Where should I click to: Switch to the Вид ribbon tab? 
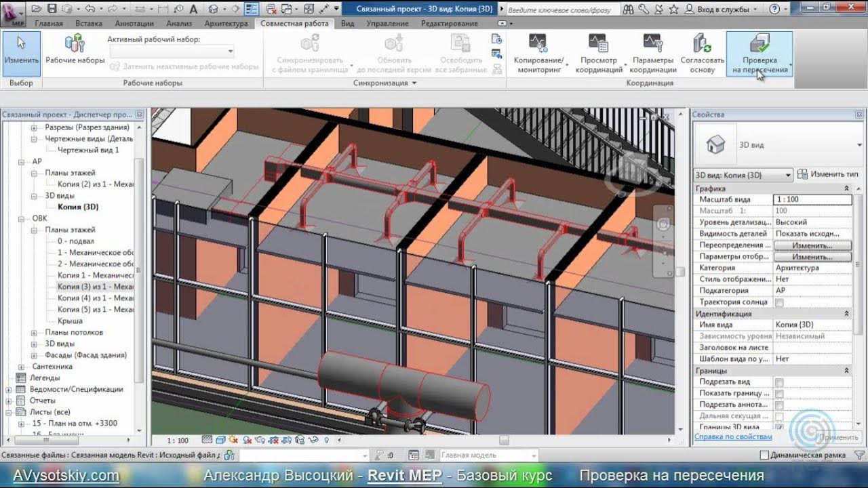point(347,23)
